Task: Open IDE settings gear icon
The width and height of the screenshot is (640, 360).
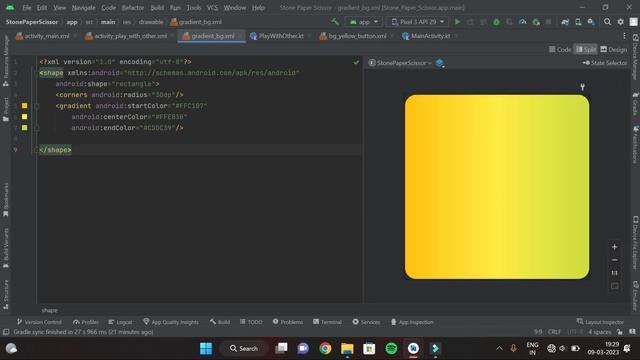Action: pyautogui.click(x=620, y=22)
